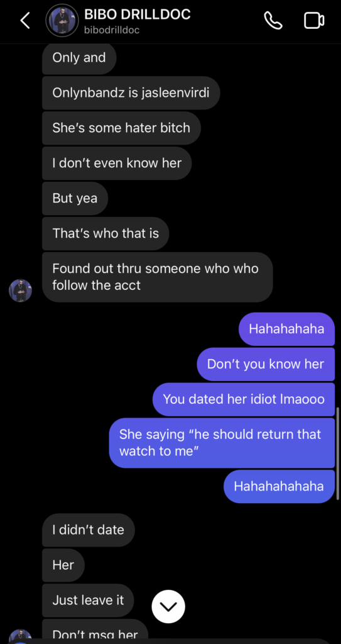Tap the back arrow icon
Screen dimensions: 341x644
click(x=25, y=21)
